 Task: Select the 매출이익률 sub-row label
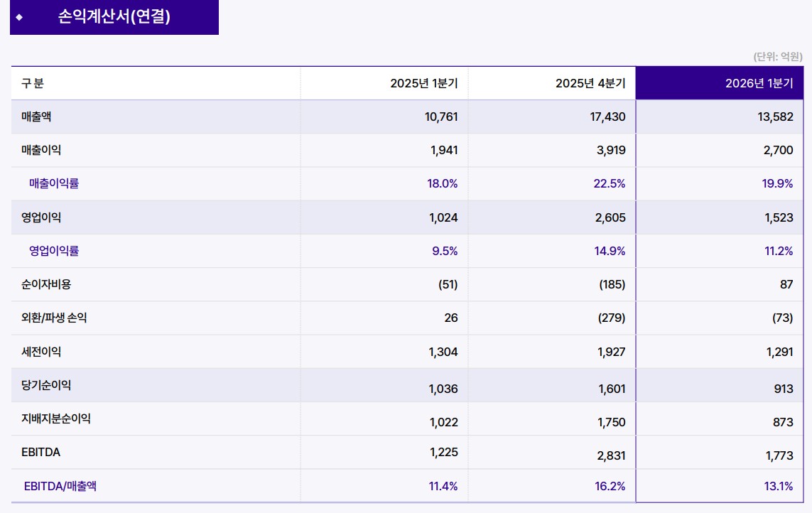pos(54,183)
